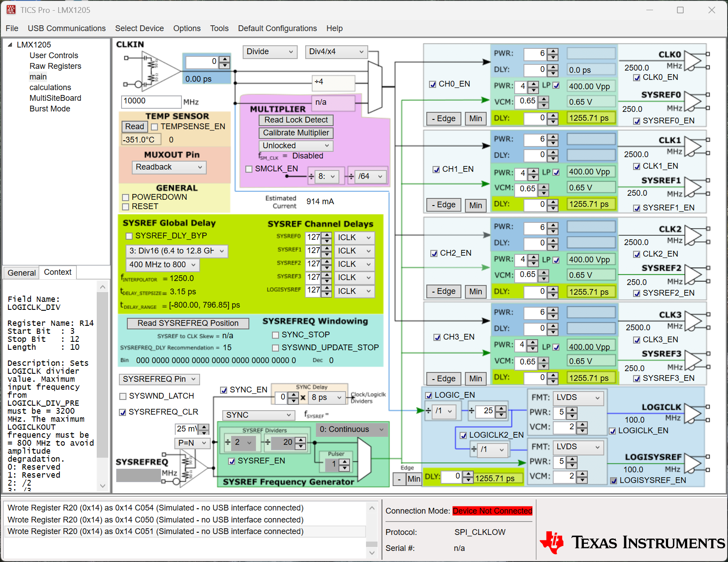Click Read Lock Detect button
Viewport: 728px width, 562px height.
point(296,120)
